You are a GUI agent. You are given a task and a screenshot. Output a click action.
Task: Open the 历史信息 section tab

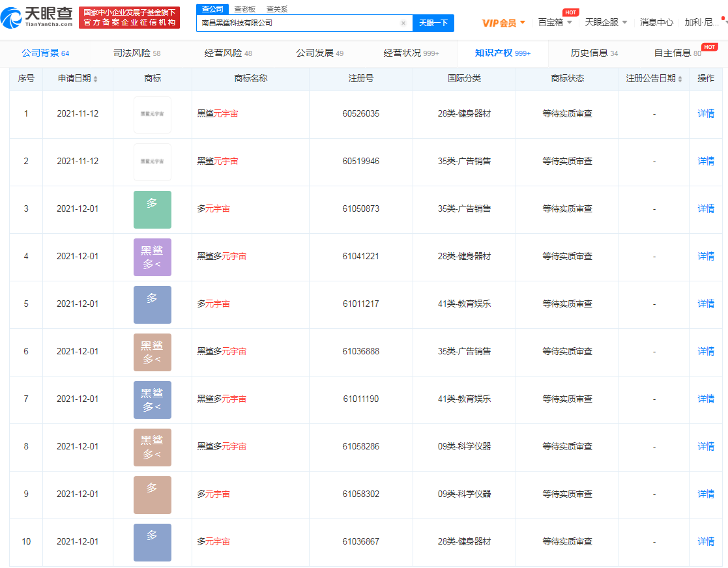[594, 53]
